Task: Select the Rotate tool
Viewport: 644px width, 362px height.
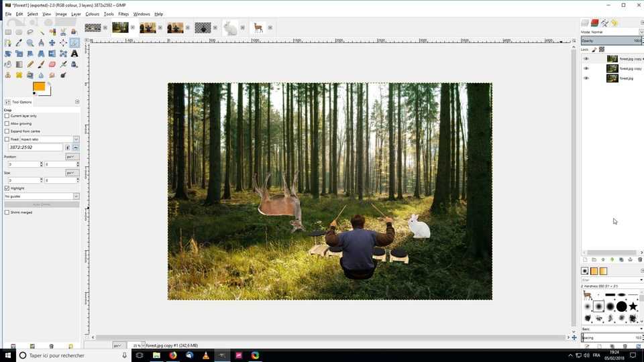Action: pos(8,54)
